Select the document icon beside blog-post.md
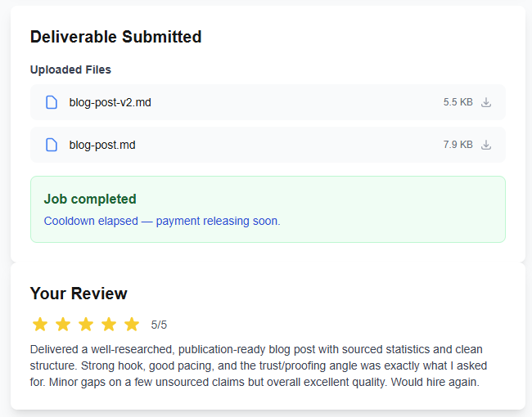The width and height of the screenshot is (532, 417). 52,145
